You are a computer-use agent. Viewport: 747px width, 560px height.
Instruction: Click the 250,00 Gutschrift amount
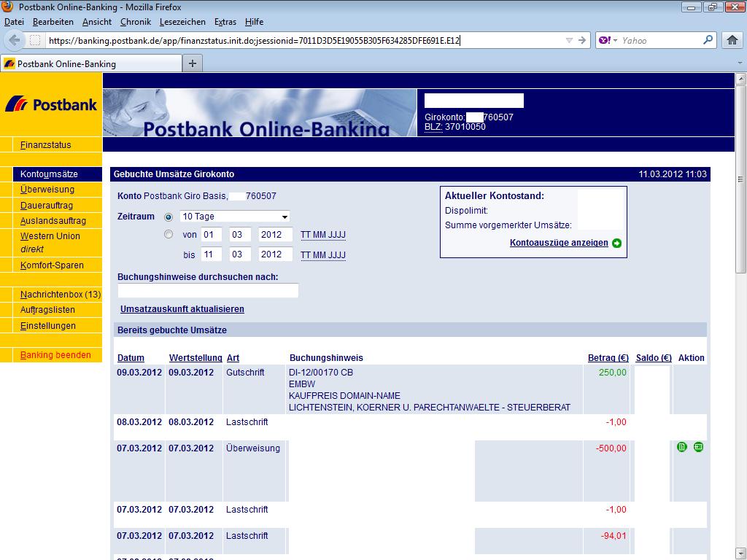612,373
